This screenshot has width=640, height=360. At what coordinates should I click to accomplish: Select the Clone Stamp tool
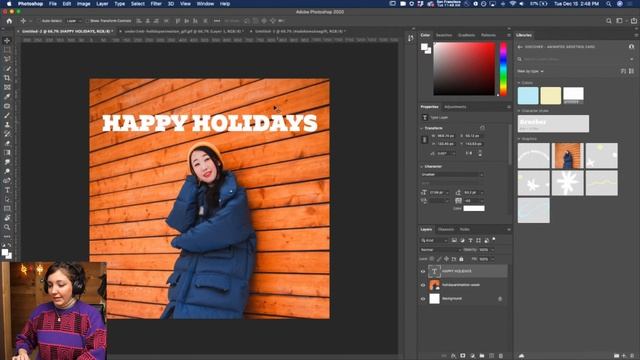7,124
